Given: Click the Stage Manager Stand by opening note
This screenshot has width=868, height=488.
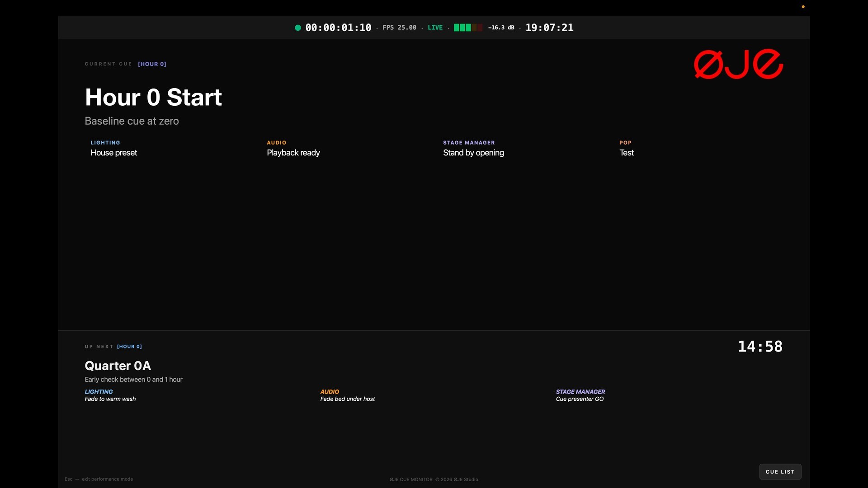Looking at the screenshot, I should pyautogui.click(x=473, y=153).
